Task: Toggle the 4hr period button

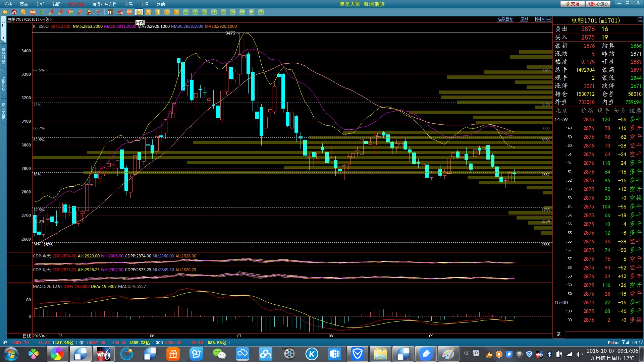Action: coord(252,12)
